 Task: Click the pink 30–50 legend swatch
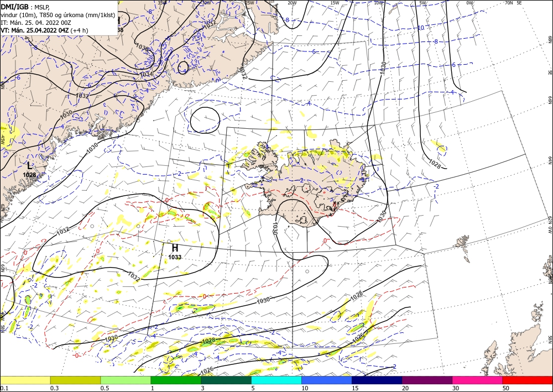pos(478,380)
